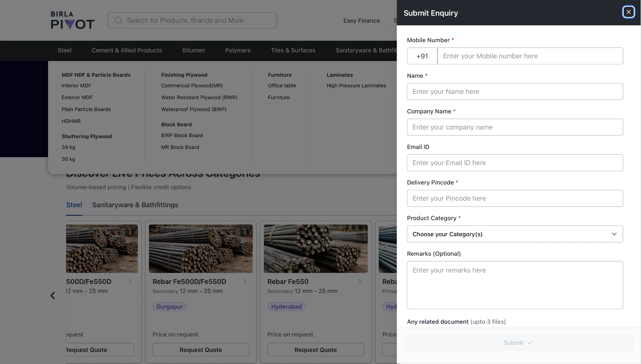Open the Bitumen menu
Image resolution: width=641 pixels, height=364 pixels.
[x=194, y=50]
